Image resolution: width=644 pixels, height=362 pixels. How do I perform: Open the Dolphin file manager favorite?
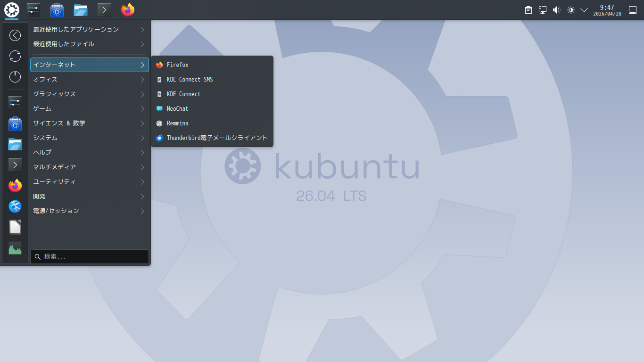[15, 144]
